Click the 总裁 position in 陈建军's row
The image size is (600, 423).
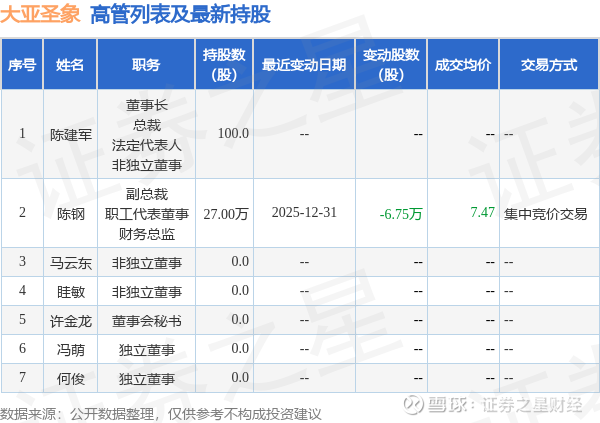pyautogui.click(x=147, y=125)
